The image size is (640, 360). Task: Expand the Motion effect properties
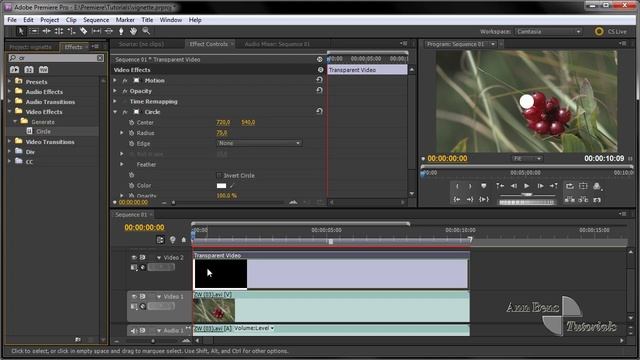tap(116, 80)
